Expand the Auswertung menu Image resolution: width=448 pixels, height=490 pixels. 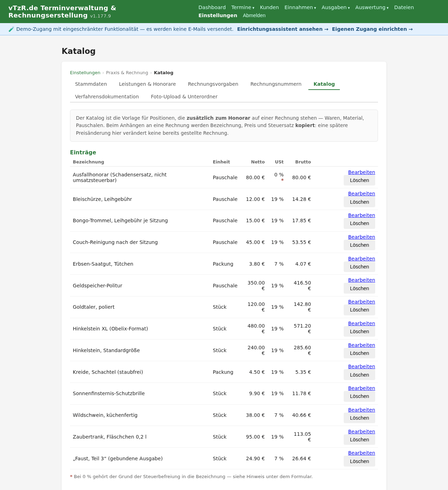[372, 7]
